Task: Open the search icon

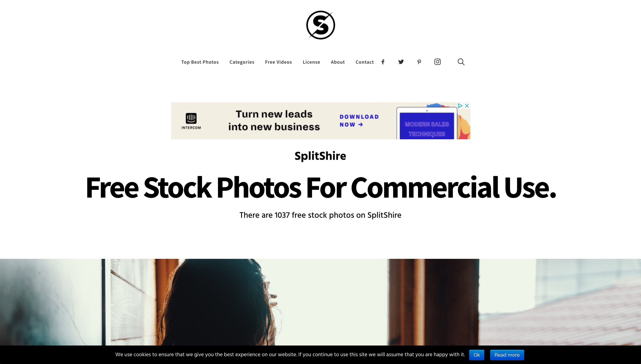Action: click(x=461, y=62)
